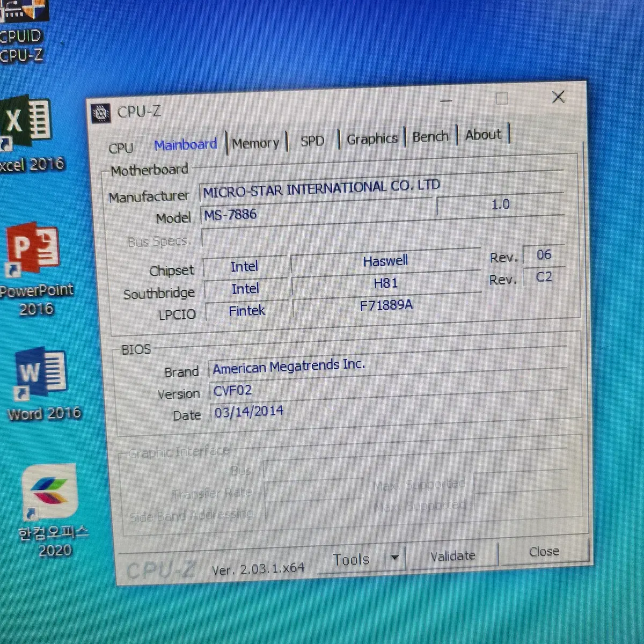Expand the Tools dropdown arrow

click(x=395, y=558)
